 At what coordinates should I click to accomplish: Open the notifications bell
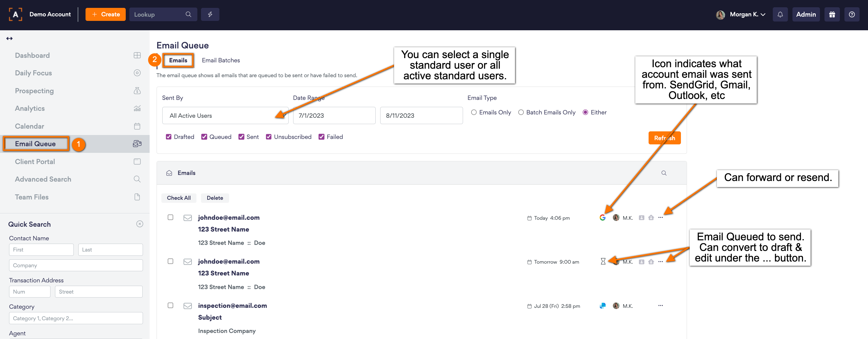[x=780, y=14]
